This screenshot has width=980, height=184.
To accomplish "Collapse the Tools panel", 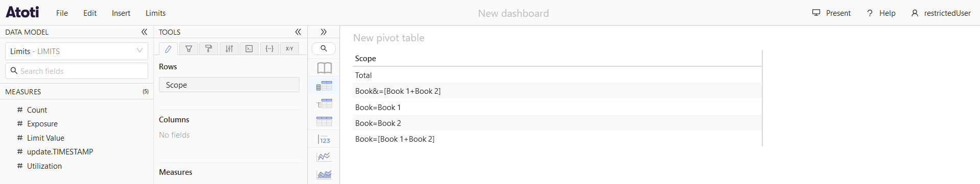I will [x=298, y=32].
